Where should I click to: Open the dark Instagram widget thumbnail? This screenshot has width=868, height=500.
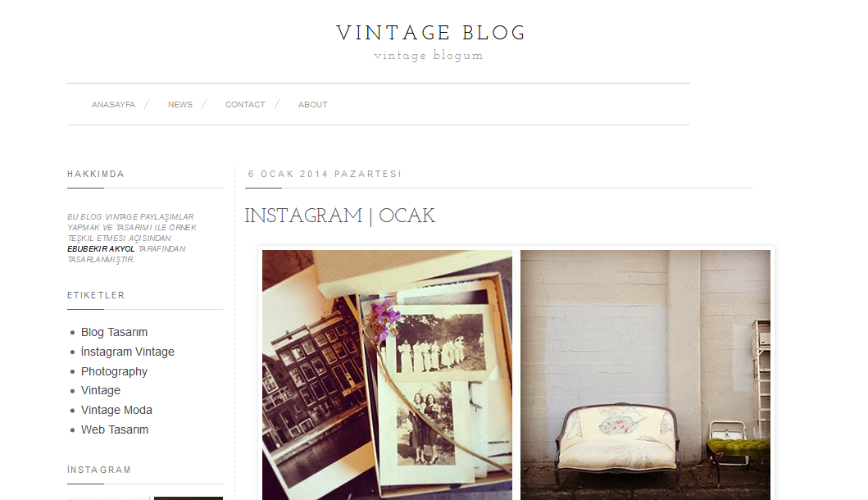coord(189,498)
